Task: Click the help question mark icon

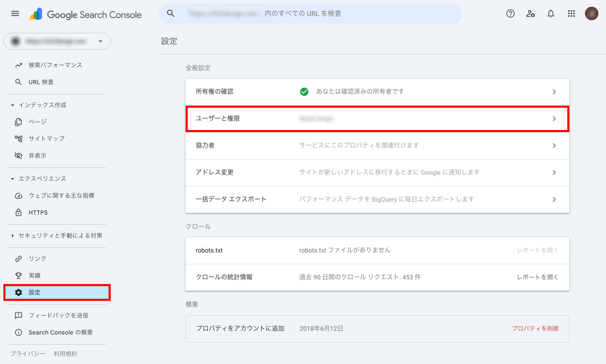Action: [510, 13]
